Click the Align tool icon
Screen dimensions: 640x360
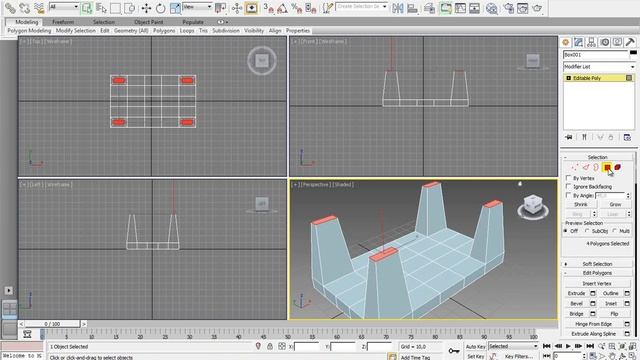(x=412, y=7)
